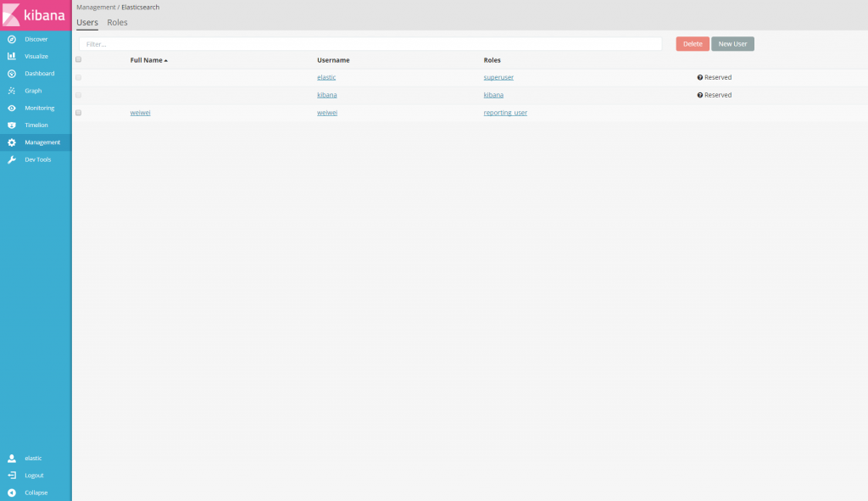Toggle checkbox for kibana user row

click(x=79, y=95)
